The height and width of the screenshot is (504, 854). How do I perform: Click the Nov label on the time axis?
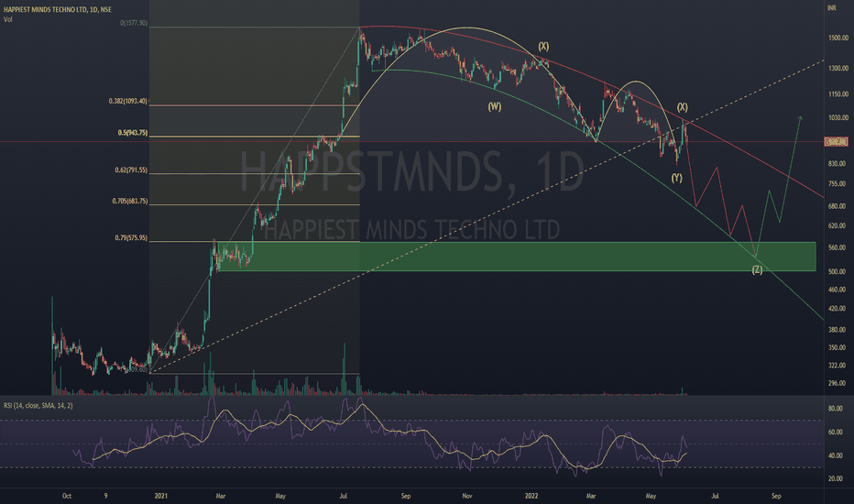coord(466,496)
